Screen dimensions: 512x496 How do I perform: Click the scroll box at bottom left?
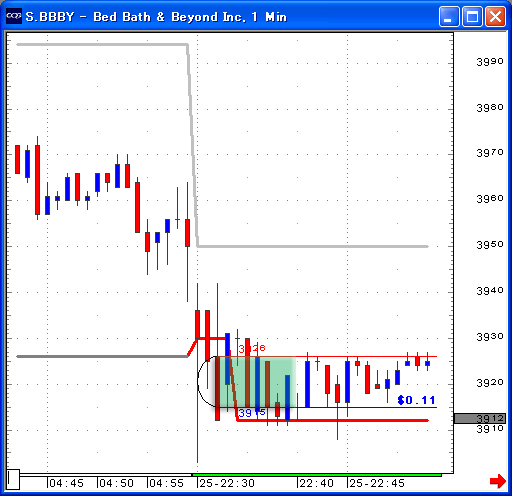tap(13, 479)
